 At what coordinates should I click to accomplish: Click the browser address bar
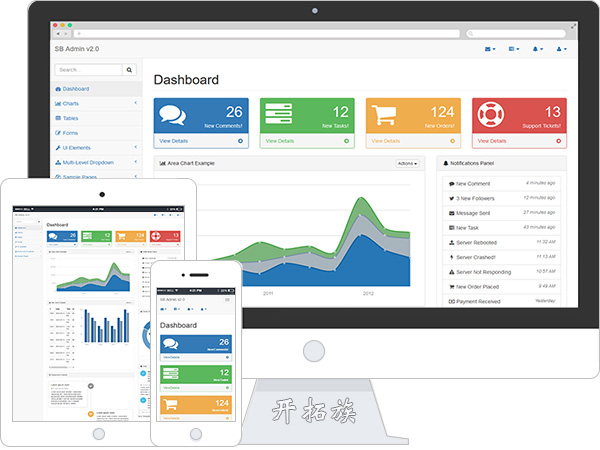[x=267, y=34]
